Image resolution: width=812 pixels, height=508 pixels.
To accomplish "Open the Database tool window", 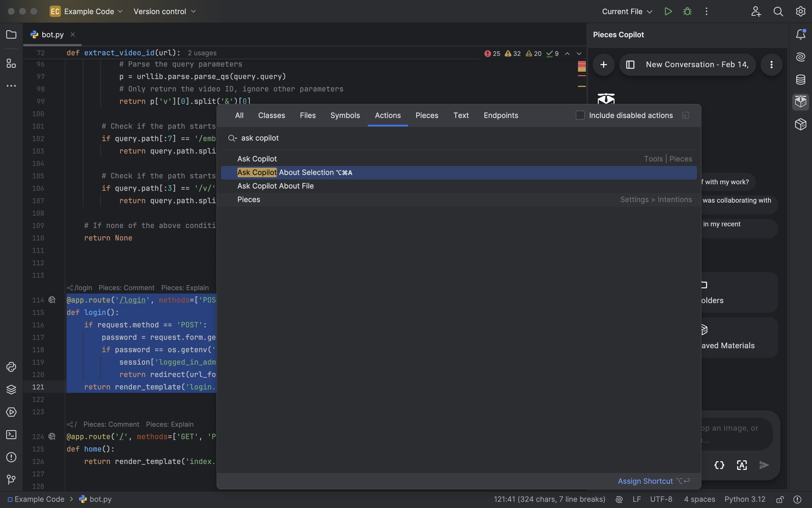I will (801, 80).
